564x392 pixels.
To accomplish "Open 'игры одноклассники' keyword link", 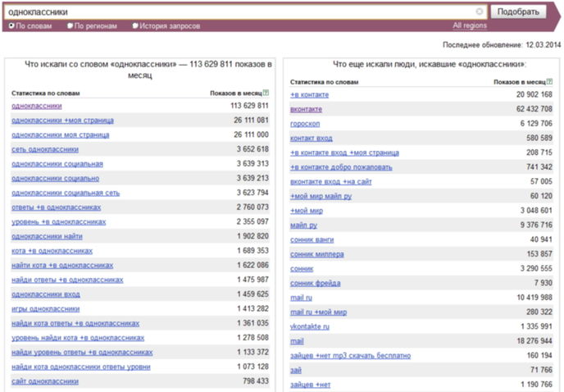I will pos(46,309).
